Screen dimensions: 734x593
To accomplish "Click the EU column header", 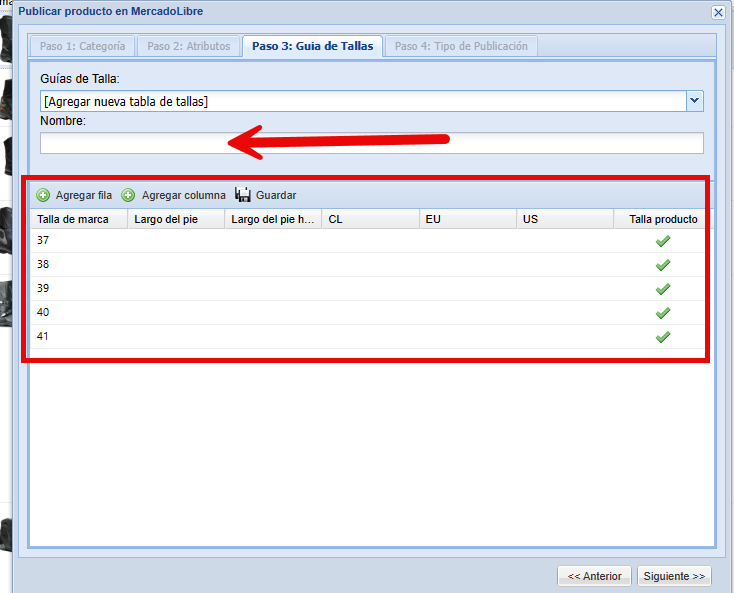I will click(x=468, y=219).
